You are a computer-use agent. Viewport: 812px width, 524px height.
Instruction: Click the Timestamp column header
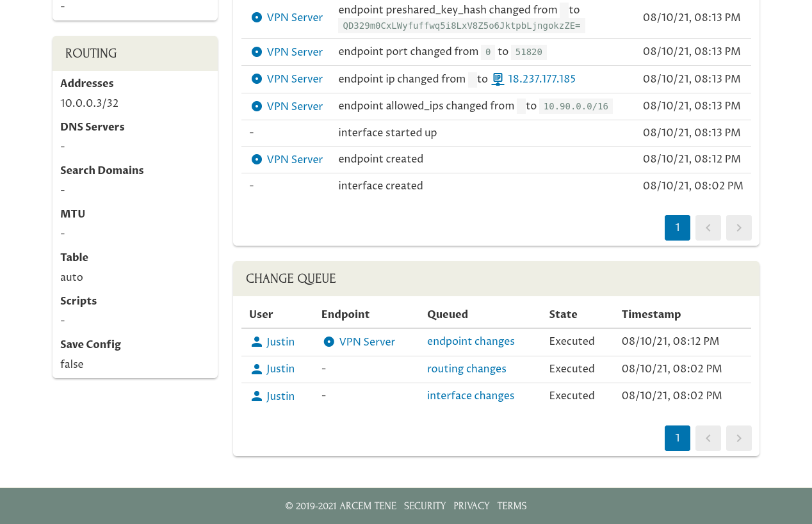tap(651, 315)
